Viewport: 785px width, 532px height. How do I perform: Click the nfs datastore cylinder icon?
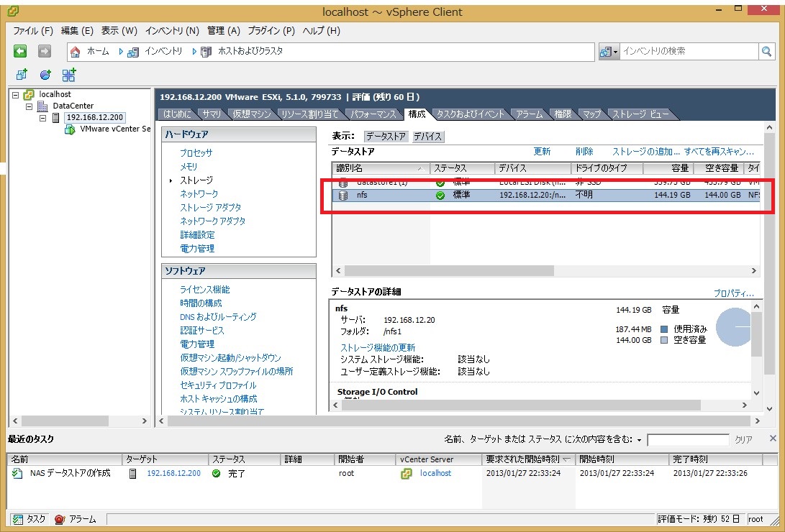coord(343,196)
